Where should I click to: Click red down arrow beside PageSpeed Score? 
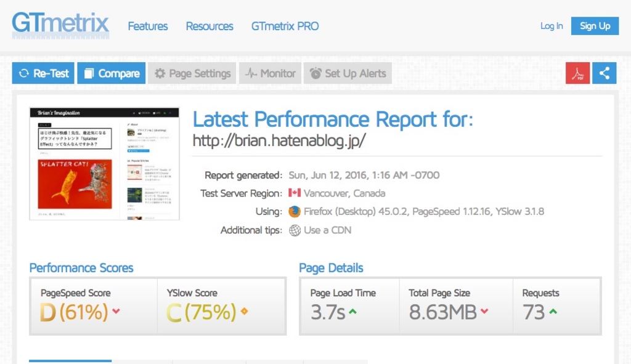(116, 311)
